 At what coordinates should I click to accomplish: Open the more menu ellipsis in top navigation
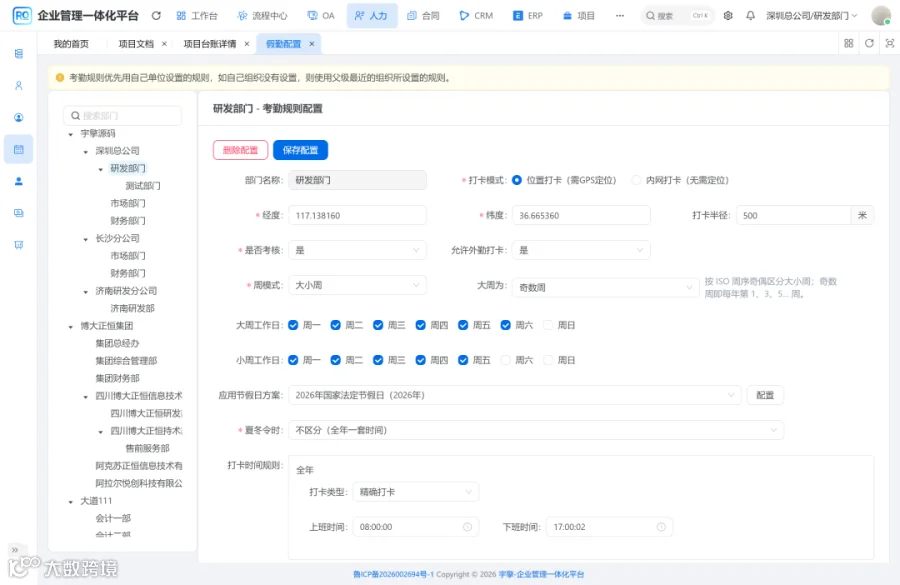(619, 16)
